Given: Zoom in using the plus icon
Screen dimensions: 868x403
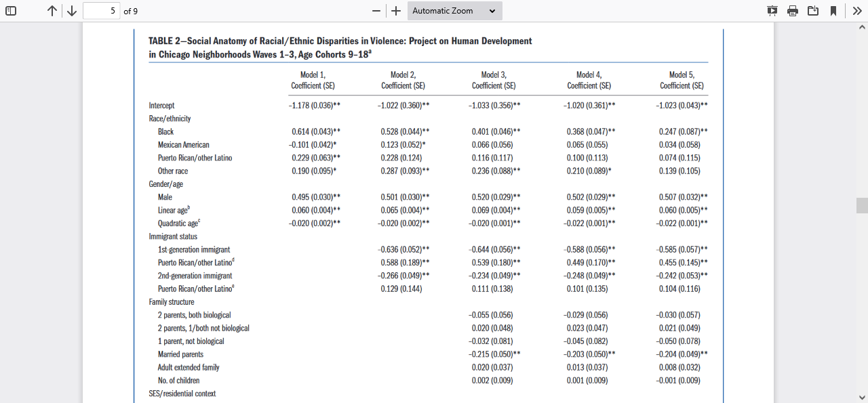Looking at the screenshot, I should click(x=396, y=11).
